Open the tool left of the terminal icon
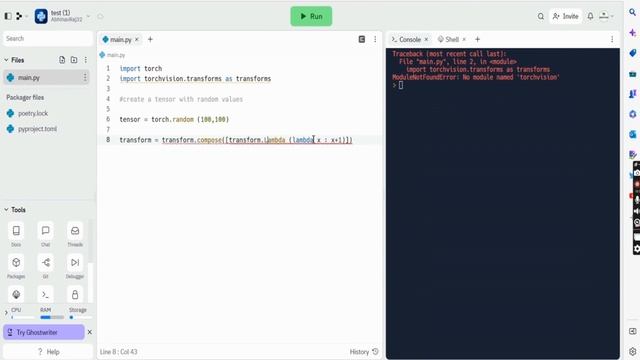The width and height of the screenshot is (640, 360). (16, 294)
